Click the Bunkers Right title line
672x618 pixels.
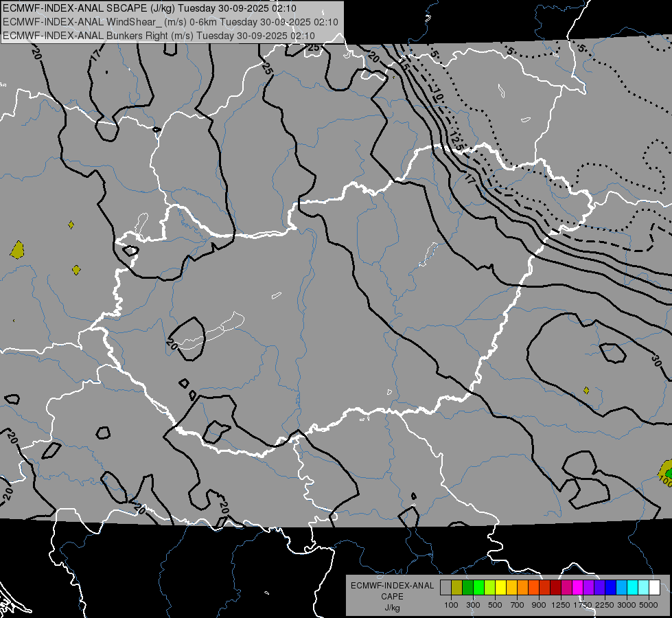(159, 36)
